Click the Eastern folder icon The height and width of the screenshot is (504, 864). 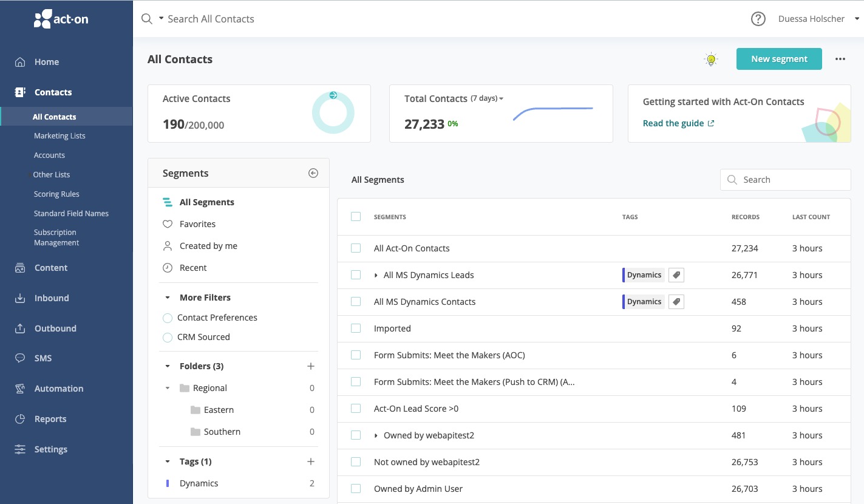[x=196, y=410]
